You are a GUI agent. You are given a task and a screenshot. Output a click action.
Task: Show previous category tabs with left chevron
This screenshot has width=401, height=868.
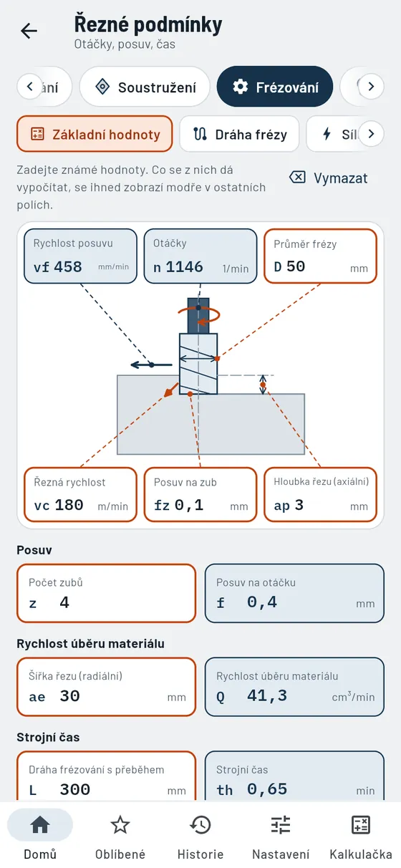29,87
